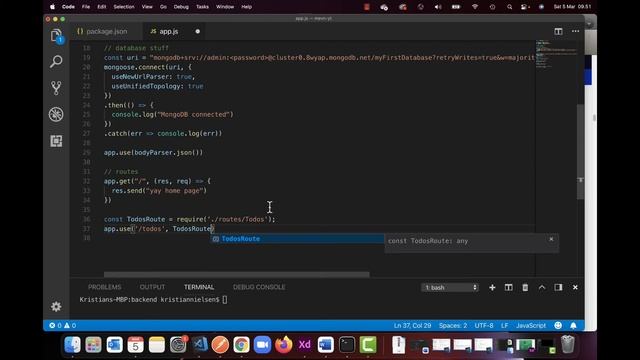Open the File menu
Viewport: 640px width, 360px height.
click(x=86, y=7)
